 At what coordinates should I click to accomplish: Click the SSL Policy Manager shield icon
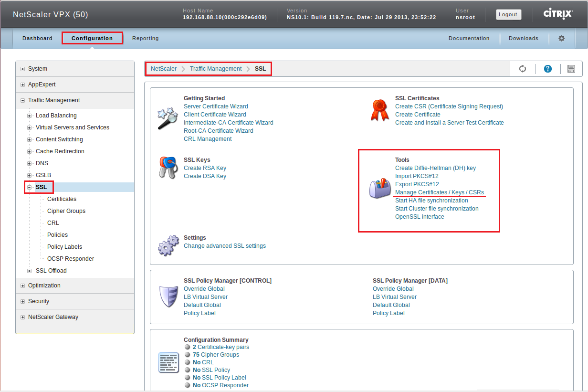point(168,297)
